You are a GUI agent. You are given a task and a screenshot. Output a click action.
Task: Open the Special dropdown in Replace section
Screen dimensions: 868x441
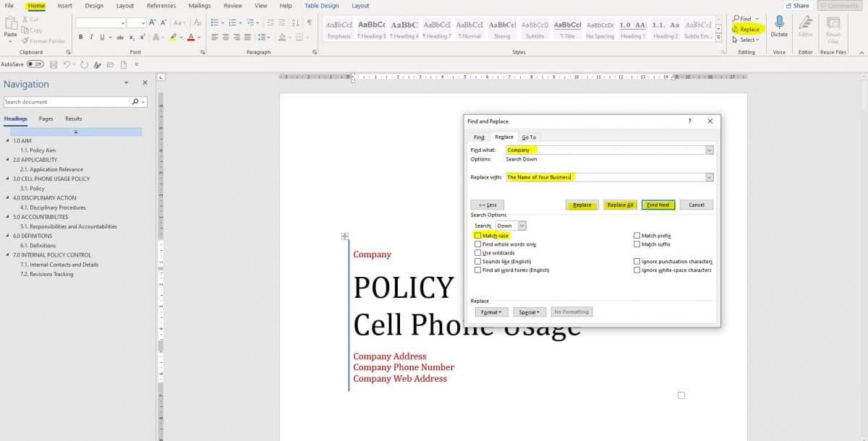tap(529, 312)
